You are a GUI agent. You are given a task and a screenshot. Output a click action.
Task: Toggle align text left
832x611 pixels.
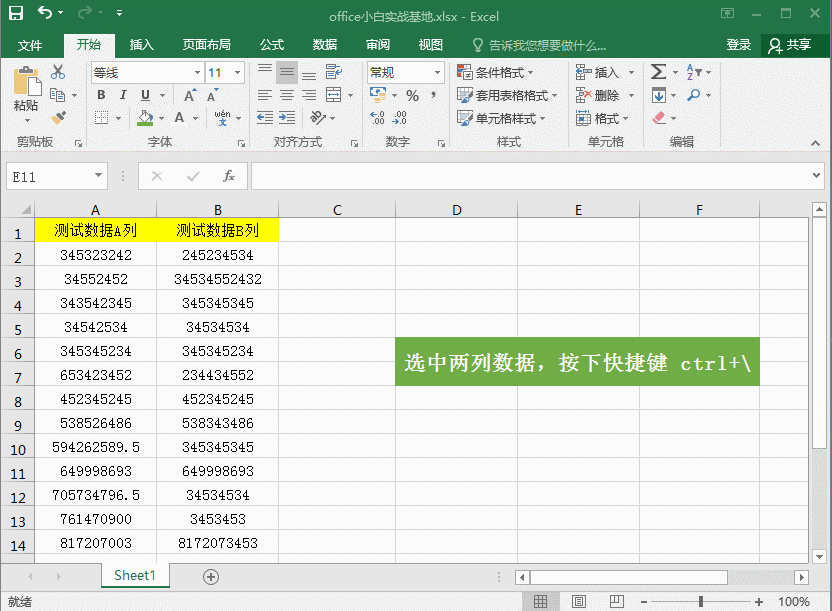pos(265,95)
